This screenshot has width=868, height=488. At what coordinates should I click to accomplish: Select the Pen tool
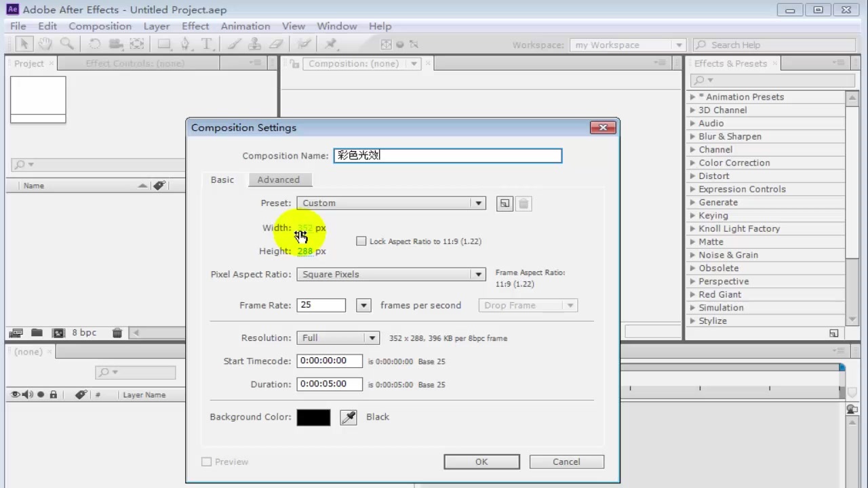click(x=185, y=44)
